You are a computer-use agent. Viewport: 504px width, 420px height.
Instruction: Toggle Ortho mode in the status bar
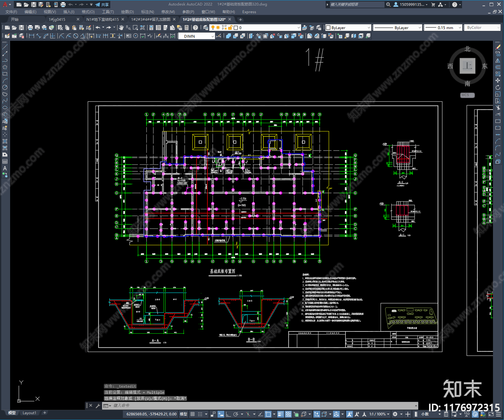228,414
